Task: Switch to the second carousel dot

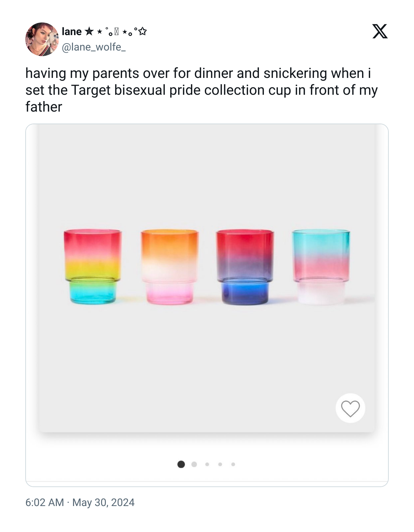Action: click(194, 464)
